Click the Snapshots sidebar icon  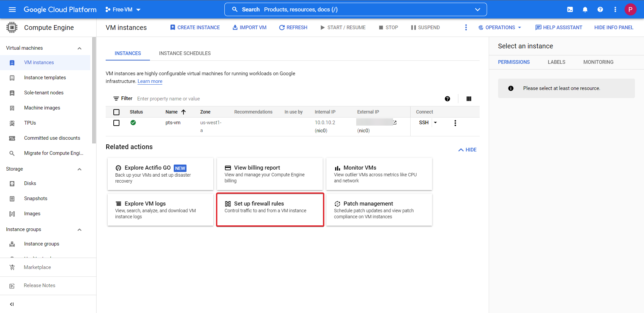(x=12, y=198)
